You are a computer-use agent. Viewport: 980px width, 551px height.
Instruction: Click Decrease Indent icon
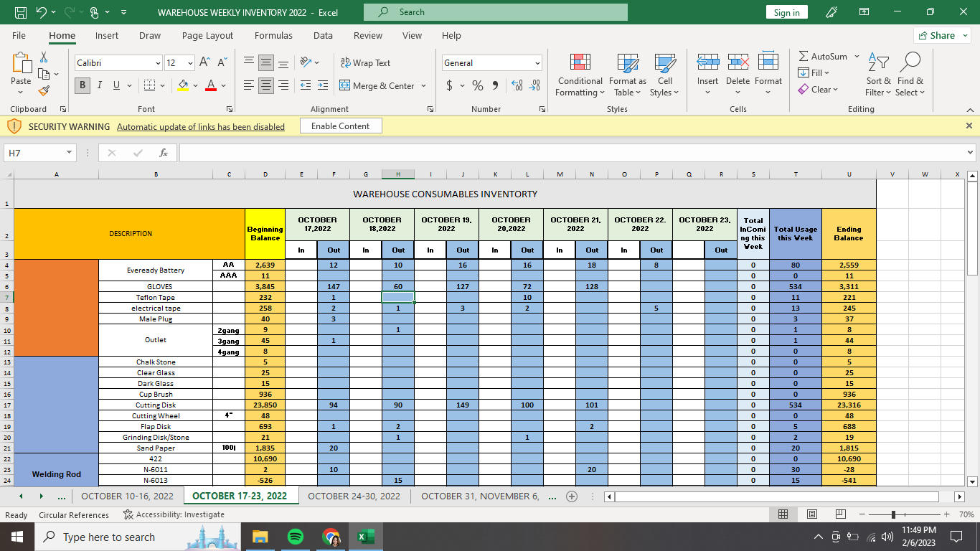[x=305, y=86]
